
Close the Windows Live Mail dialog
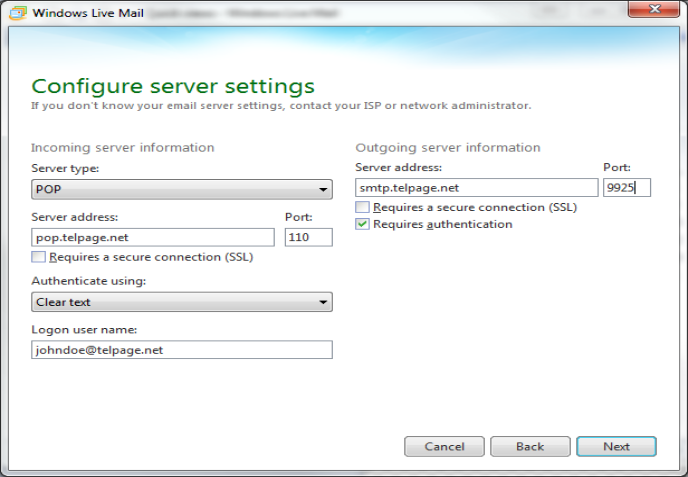click(654, 9)
